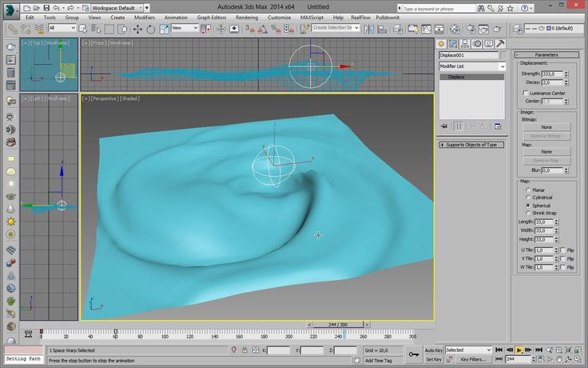588x368 pixels.
Task: Click the Align tool
Action: pyautogui.click(x=382, y=29)
